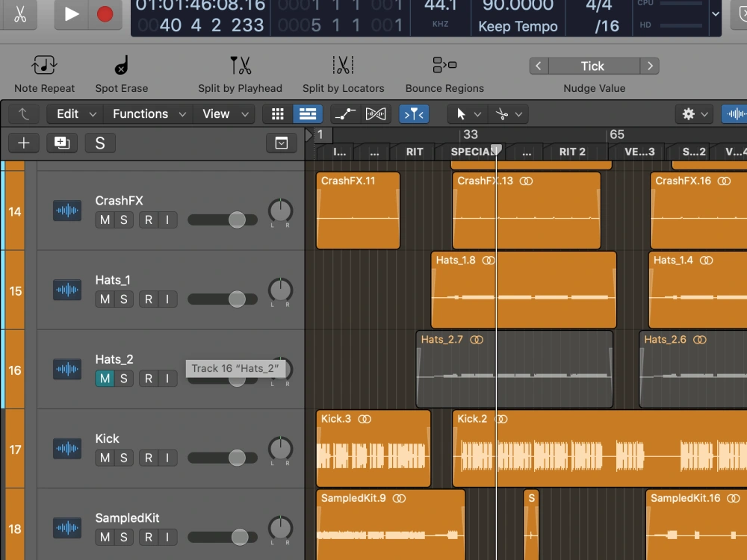Open the Edit menu
Viewport: 747px width, 560px height.
point(76,113)
